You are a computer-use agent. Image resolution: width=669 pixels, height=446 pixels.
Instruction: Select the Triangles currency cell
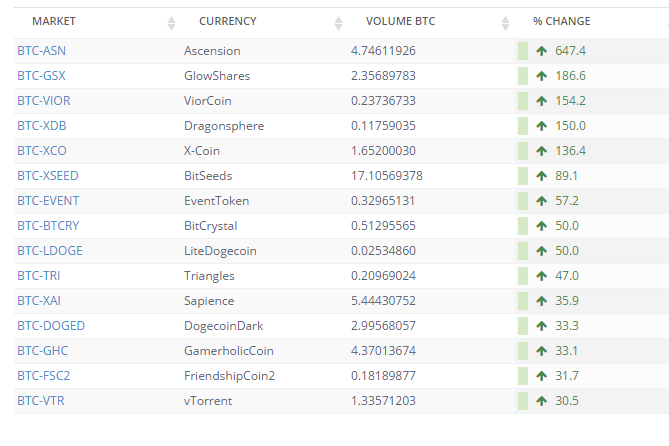(x=209, y=276)
